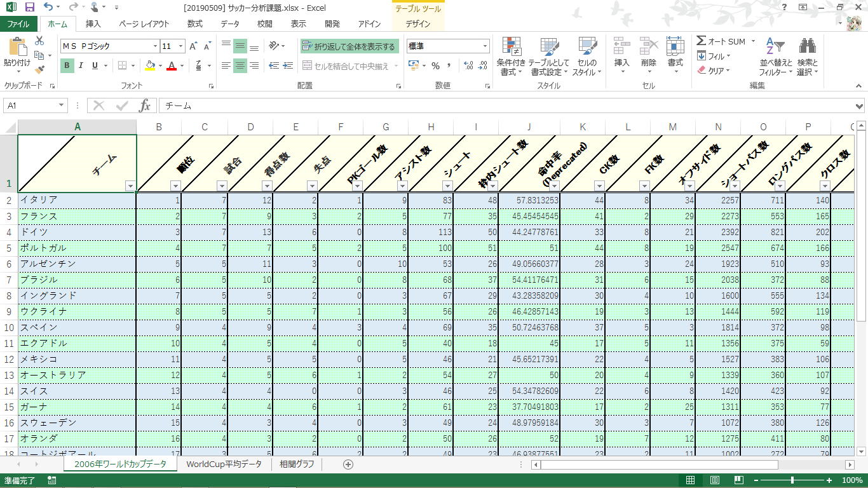Click the Format Painter brush icon
This screenshot has width=868, height=488.
(x=40, y=70)
